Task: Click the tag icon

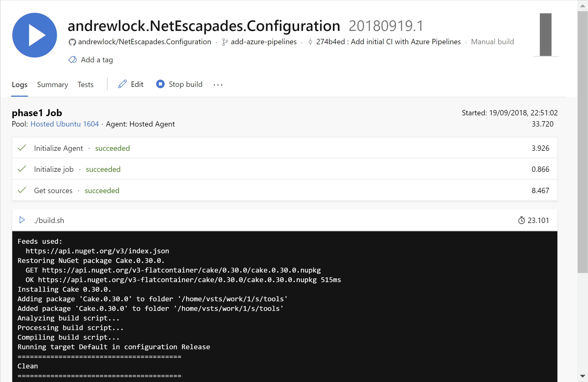Action: coord(72,60)
